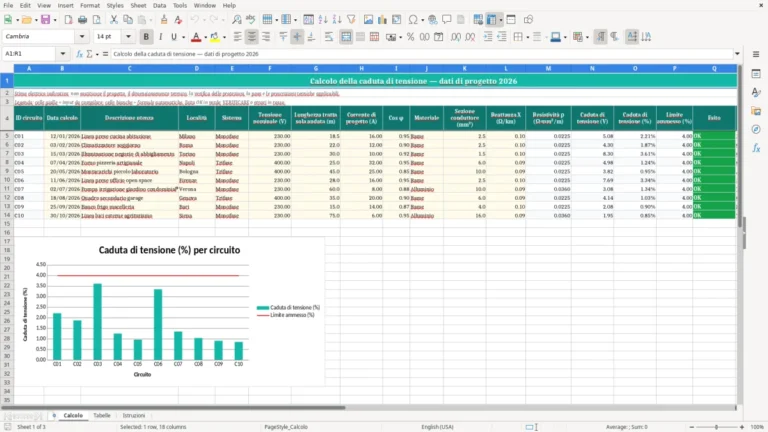Screen dimensions: 768x432
Task: Click the Merge and Center Cells icon
Action: [x=346, y=37]
